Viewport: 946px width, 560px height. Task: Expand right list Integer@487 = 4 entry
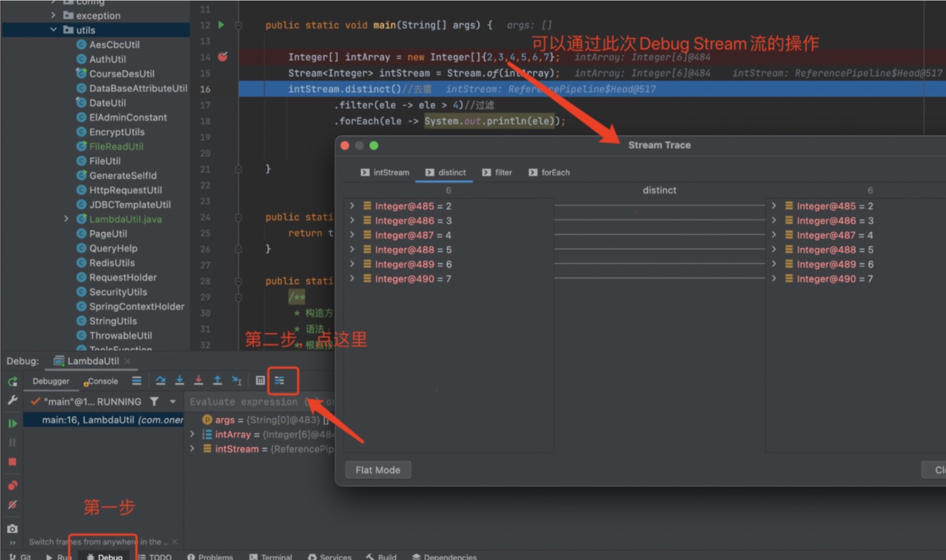click(x=774, y=235)
